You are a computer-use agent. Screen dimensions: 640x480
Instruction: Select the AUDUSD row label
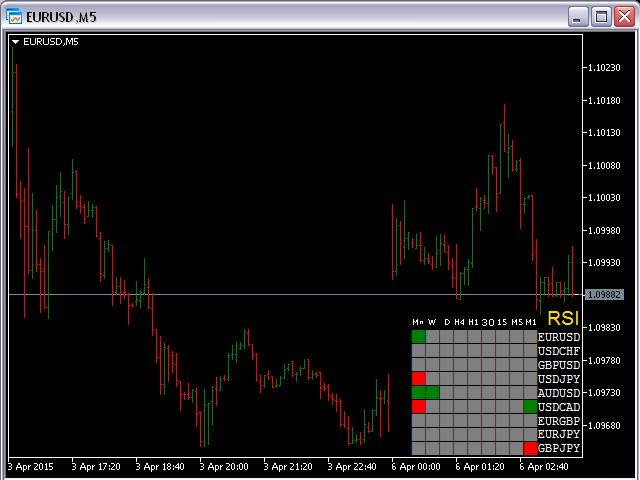pos(559,393)
